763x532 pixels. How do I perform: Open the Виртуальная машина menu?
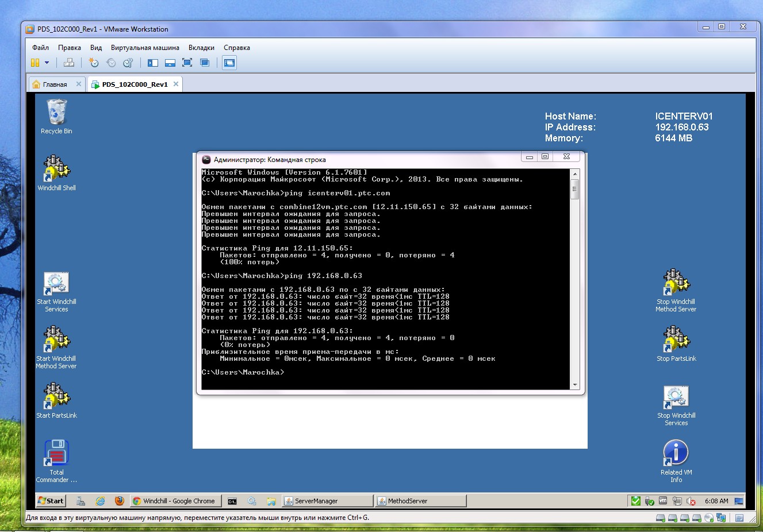pyautogui.click(x=145, y=48)
